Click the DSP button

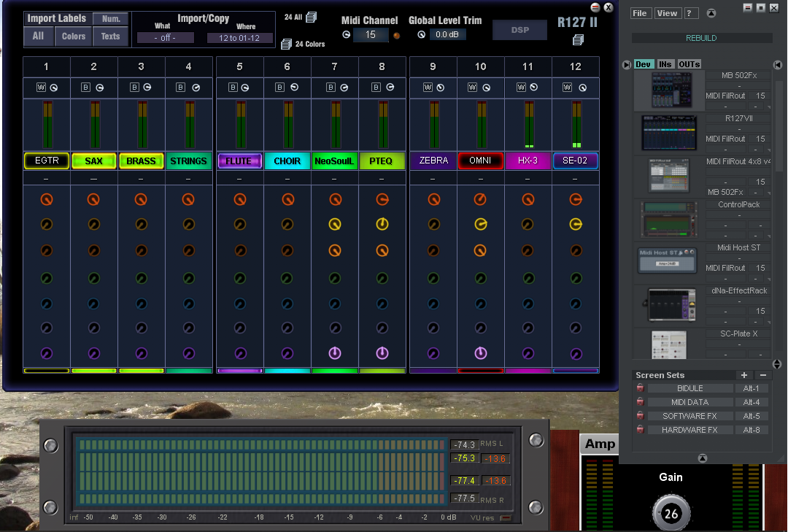(519, 30)
